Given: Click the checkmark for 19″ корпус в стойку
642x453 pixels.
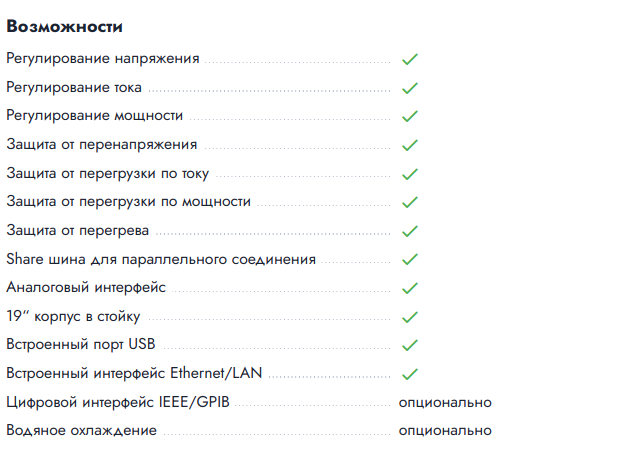Looking at the screenshot, I should (410, 317).
